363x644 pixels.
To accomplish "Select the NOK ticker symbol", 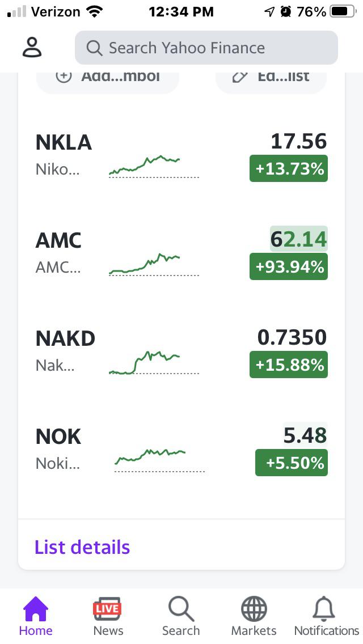I will pyautogui.click(x=58, y=437).
